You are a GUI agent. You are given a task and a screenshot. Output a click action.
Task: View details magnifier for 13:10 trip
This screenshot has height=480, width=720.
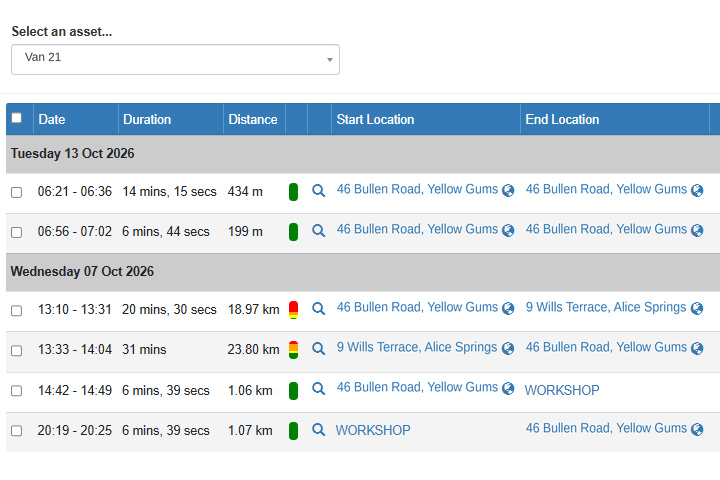(x=318, y=308)
